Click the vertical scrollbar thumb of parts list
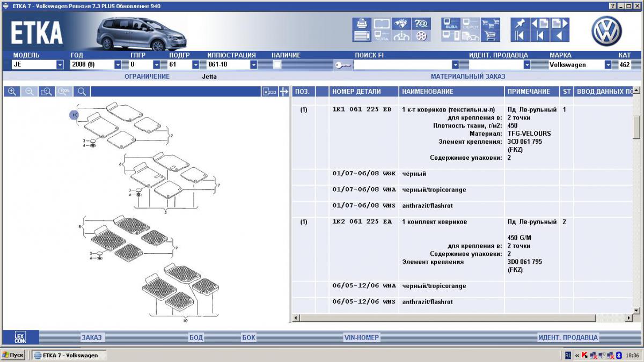Screen dimensions: 644x362 [x=636, y=127]
